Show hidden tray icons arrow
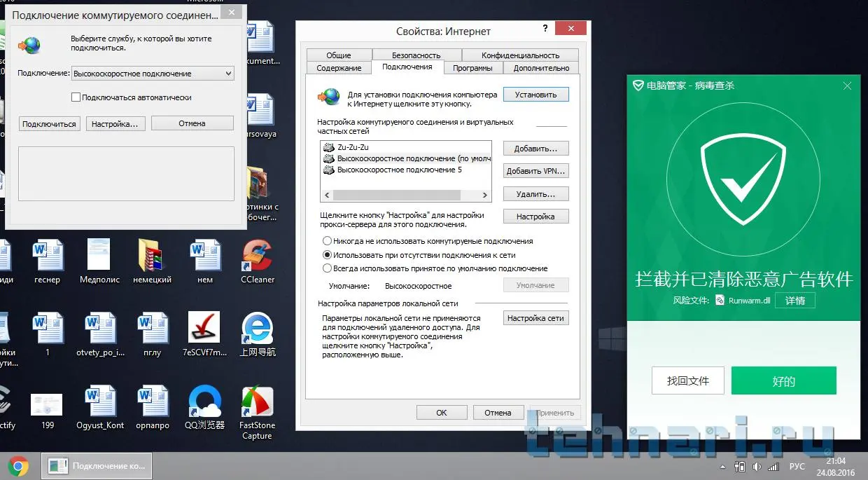Screen dimensions: 868x480 click(x=722, y=467)
